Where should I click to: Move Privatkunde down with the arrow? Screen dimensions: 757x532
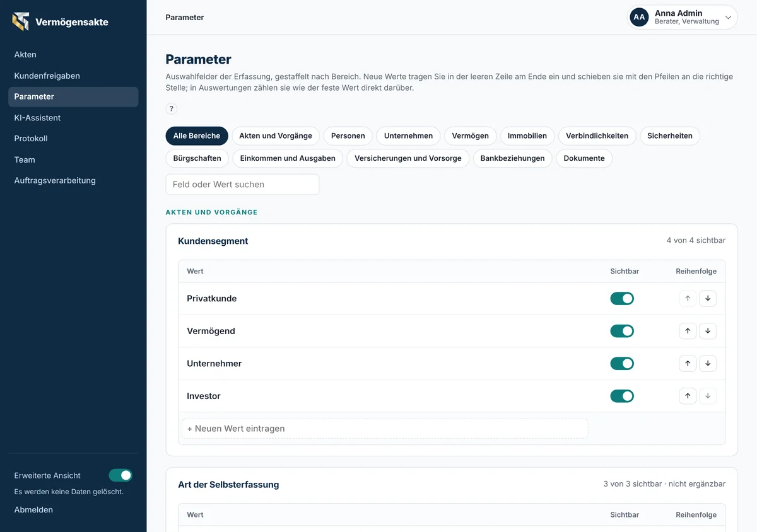point(708,298)
